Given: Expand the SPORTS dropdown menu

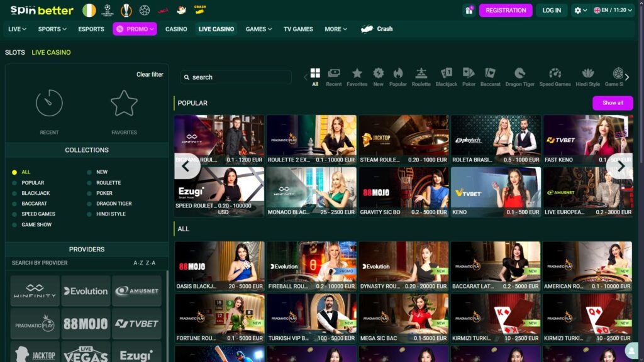Looking at the screenshot, I should click(x=51, y=28).
